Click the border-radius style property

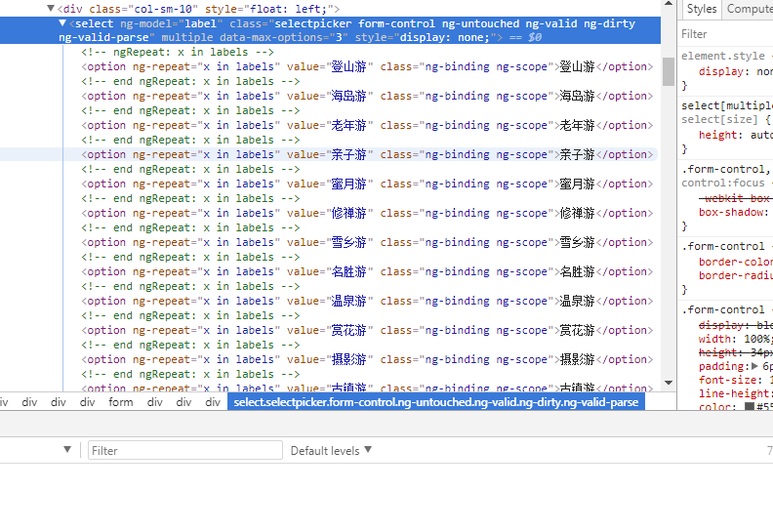point(736,275)
